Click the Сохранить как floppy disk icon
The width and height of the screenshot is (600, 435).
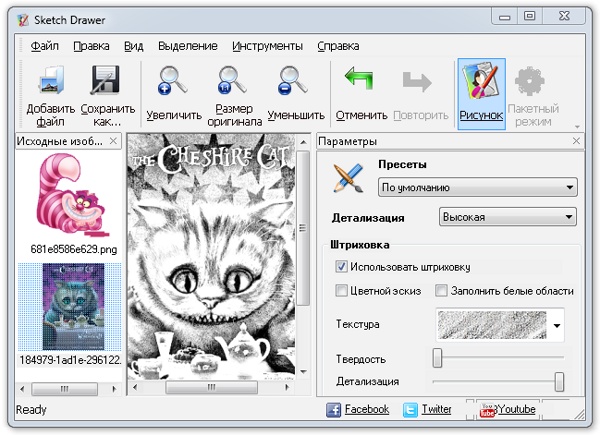pyautogui.click(x=107, y=81)
